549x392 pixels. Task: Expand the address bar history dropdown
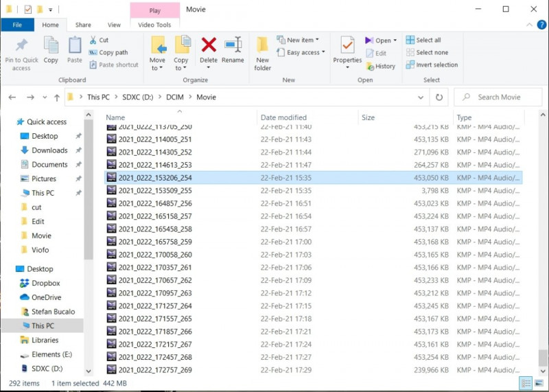click(x=421, y=97)
